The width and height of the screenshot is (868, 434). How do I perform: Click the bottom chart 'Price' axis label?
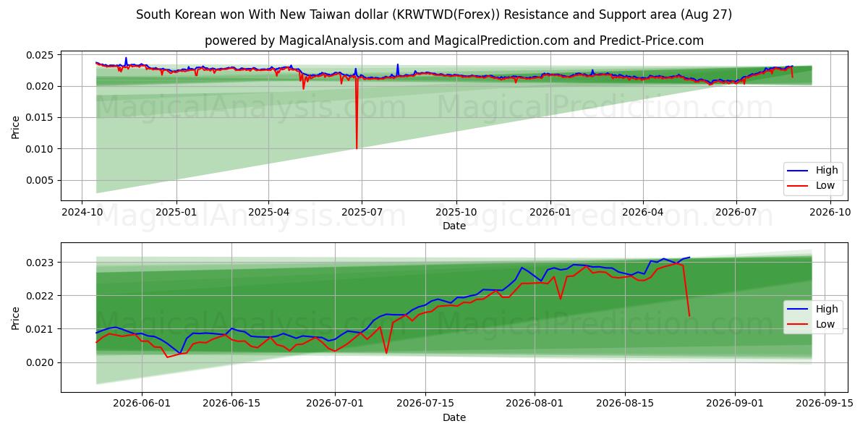coord(16,317)
